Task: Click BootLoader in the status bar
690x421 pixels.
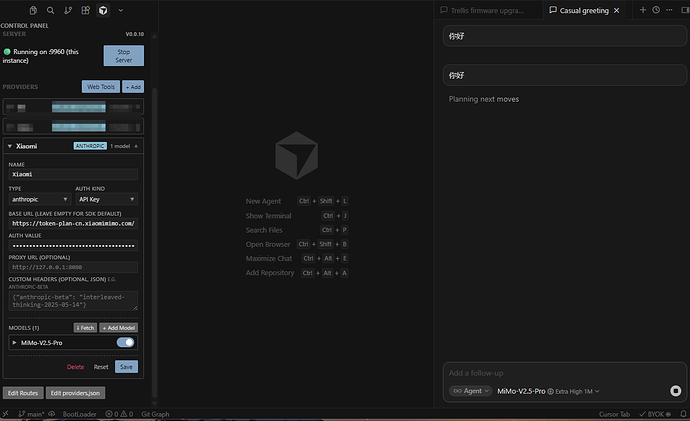Action: (79, 414)
